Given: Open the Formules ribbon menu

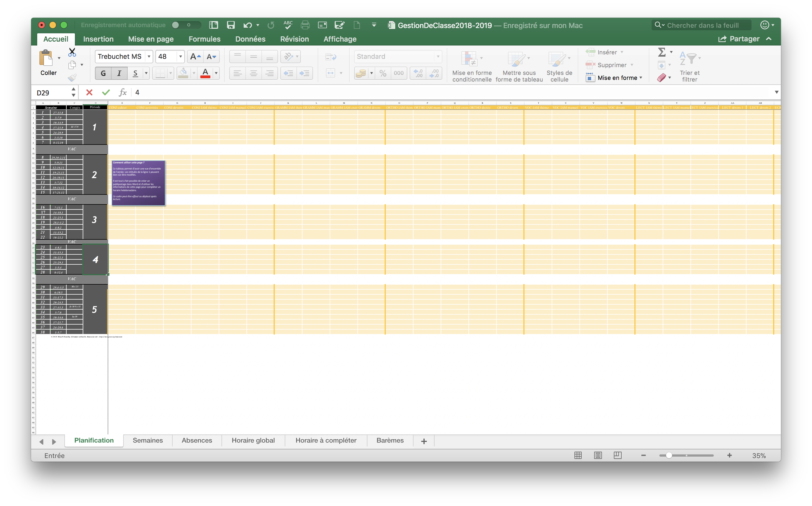Looking at the screenshot, I should pyautogui.click(x=203, y=39).
